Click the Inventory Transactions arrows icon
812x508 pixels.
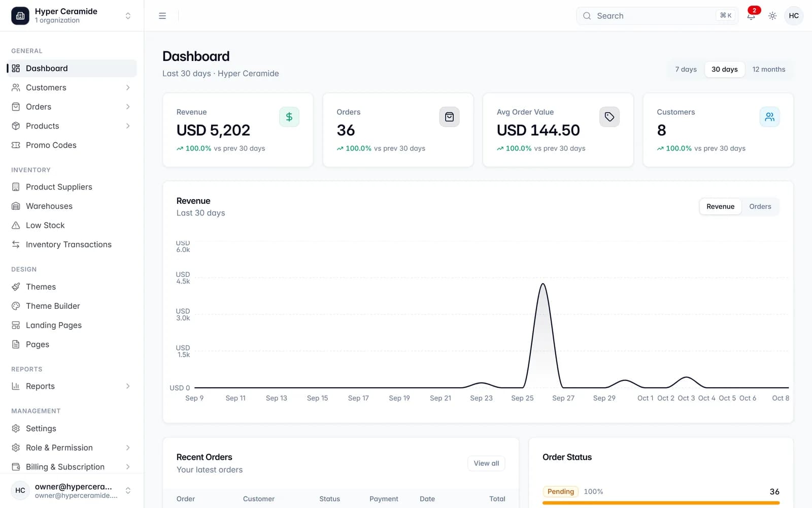[x=16, y=244]
